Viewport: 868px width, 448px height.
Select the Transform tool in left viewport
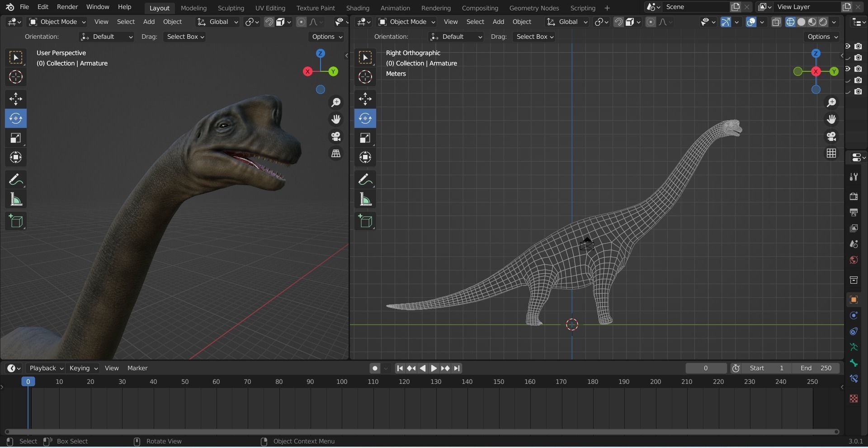coord(16,157)
